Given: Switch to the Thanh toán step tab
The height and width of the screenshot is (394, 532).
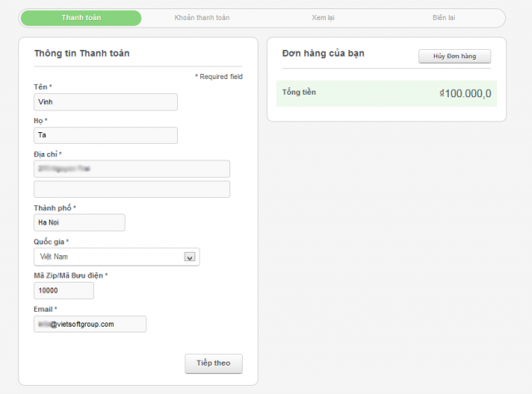Looking at the screenshot, I should [x=81, y=17].
